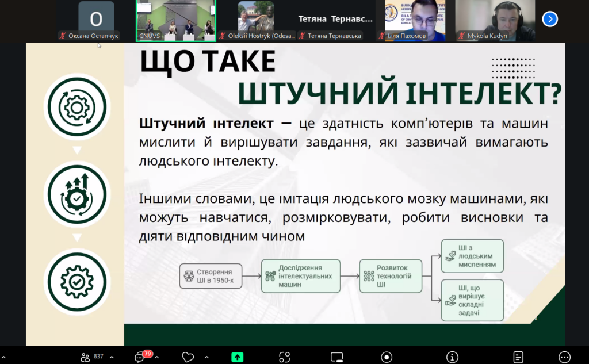Select Mykola Kudyn's video tile
589x364 pixels.
pos(495,20)
